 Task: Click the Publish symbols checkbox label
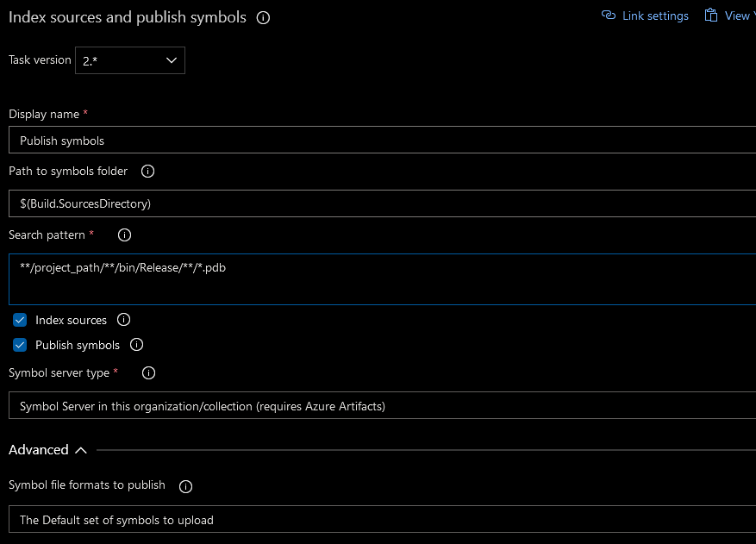77,346
